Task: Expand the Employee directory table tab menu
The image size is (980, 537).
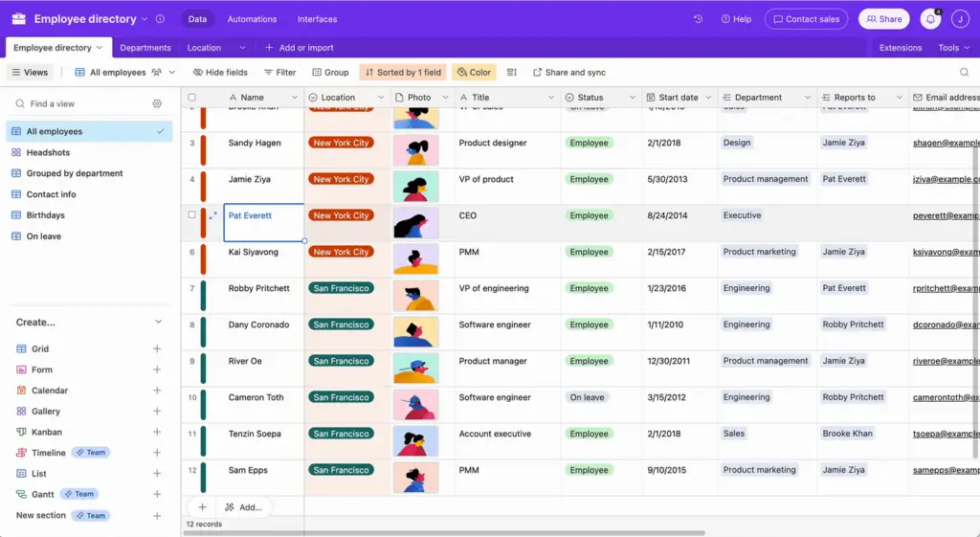Action: [100, 48]
